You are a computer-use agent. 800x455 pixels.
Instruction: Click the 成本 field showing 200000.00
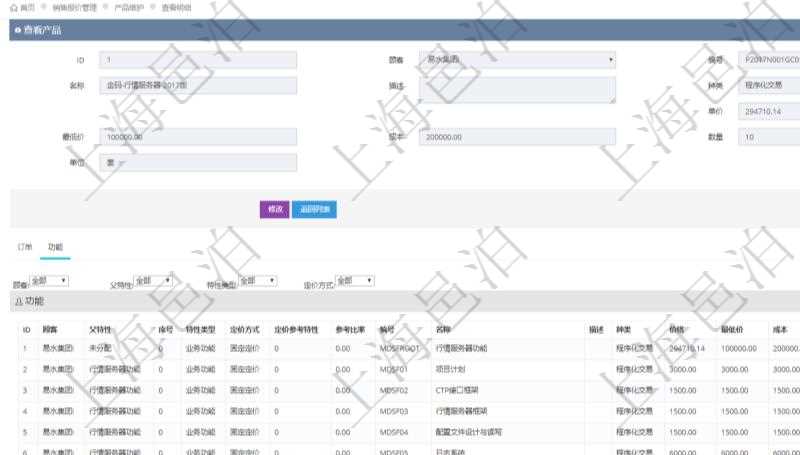(515, 137)
